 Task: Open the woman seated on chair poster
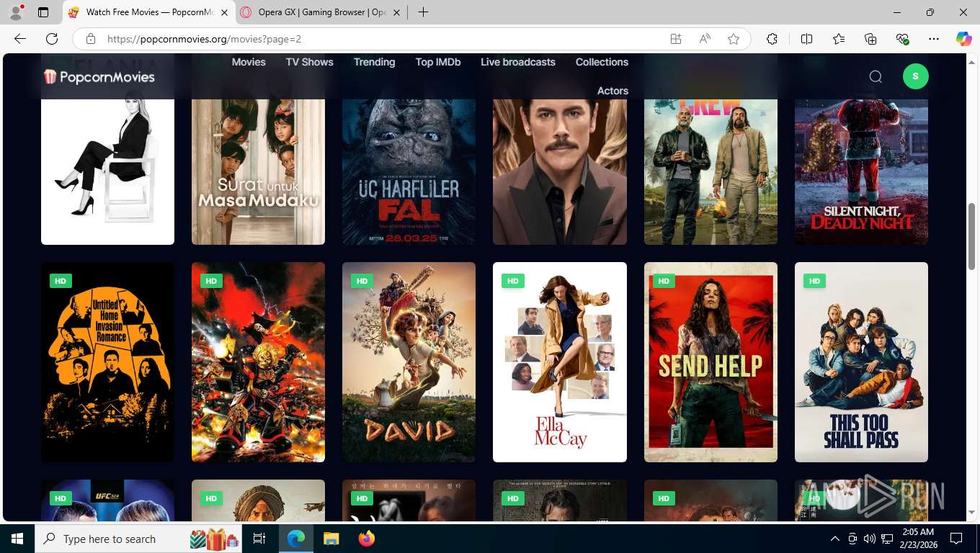coord(107,171)
